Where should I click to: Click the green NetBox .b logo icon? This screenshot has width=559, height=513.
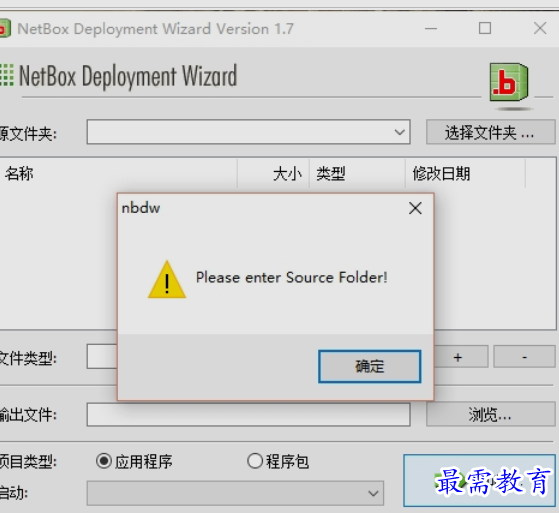[x=509, y=83]
